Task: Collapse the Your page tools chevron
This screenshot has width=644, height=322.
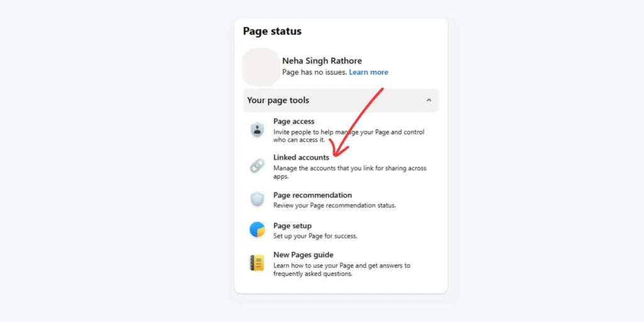Action: click(x=429, y=100)
